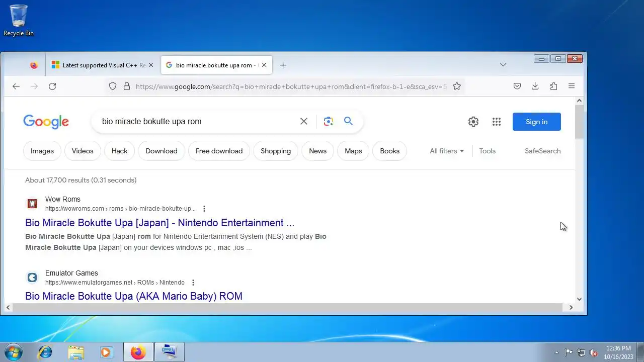
Task: Open the Firefox Downloads panel arrow
Action: 535,86
